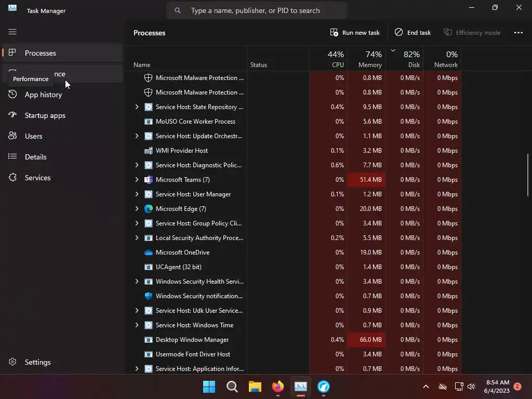The width and height of the screenshot is (532, 399).
Task: Click the MoUSO Core Worker Process icon
Action: click(x=148, y=122)
